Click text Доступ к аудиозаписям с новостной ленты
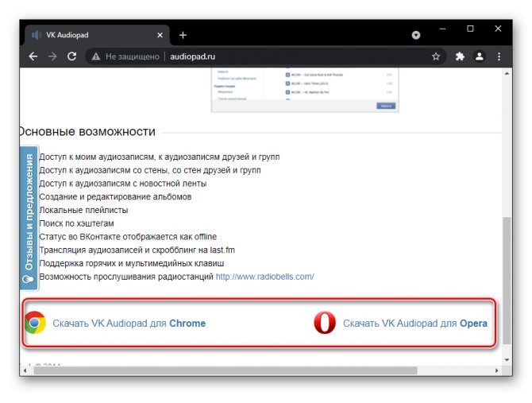 click(x=123, y=184)
